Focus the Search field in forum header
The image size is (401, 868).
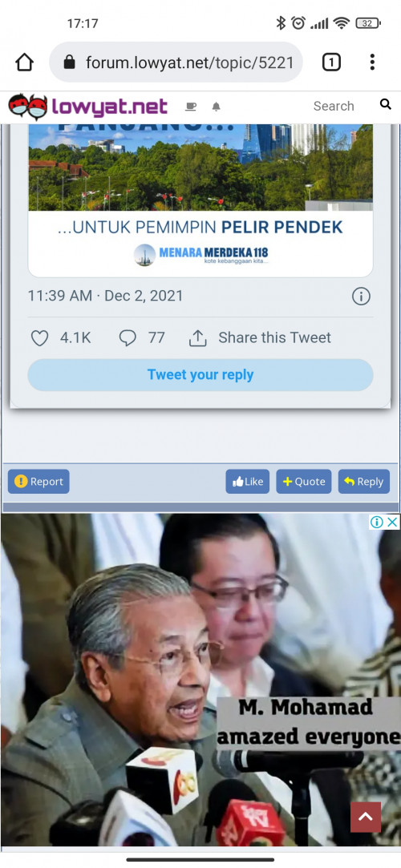(334, 106)
